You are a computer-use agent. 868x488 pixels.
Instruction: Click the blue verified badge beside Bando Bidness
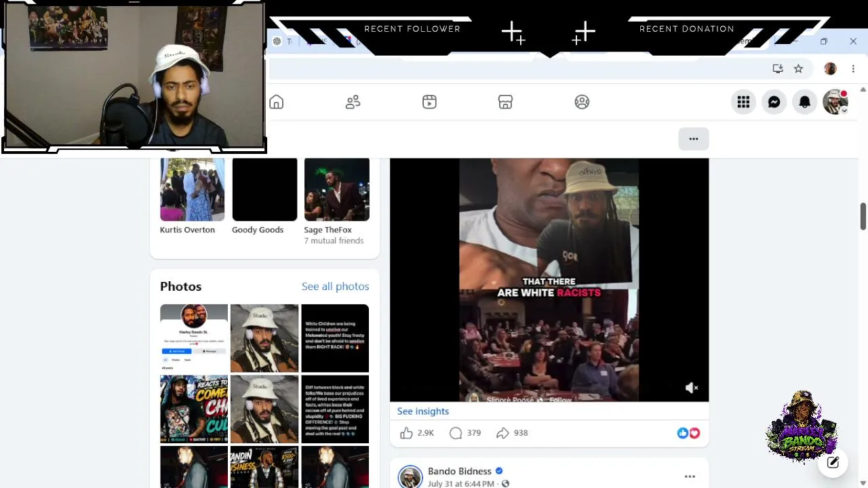pos(499,471)
